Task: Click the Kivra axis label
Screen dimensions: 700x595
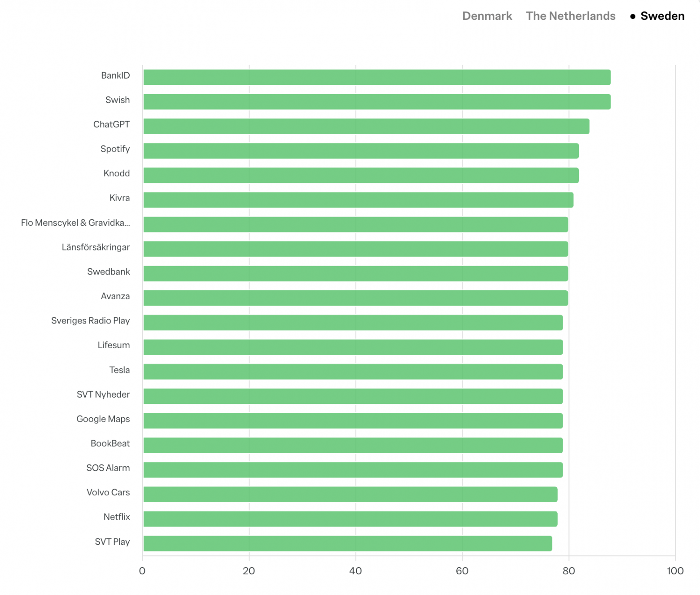Action: click(119, 198)
